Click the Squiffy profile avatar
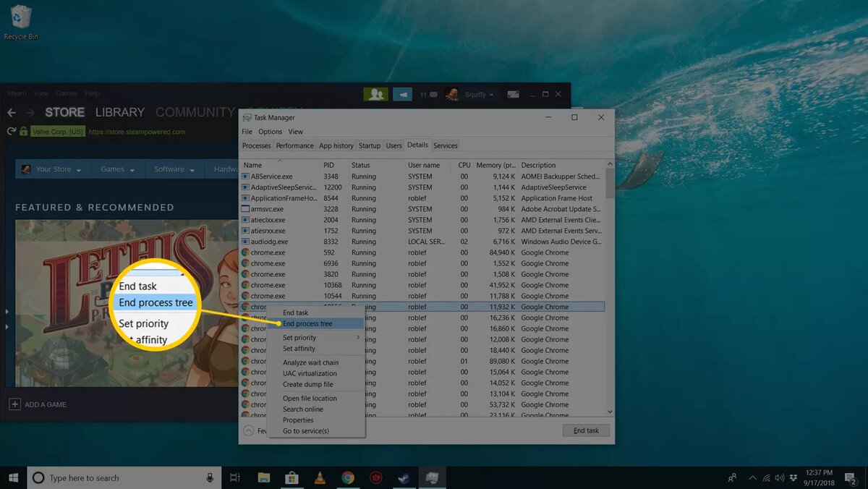868x489 pixels. pos(451,94)
